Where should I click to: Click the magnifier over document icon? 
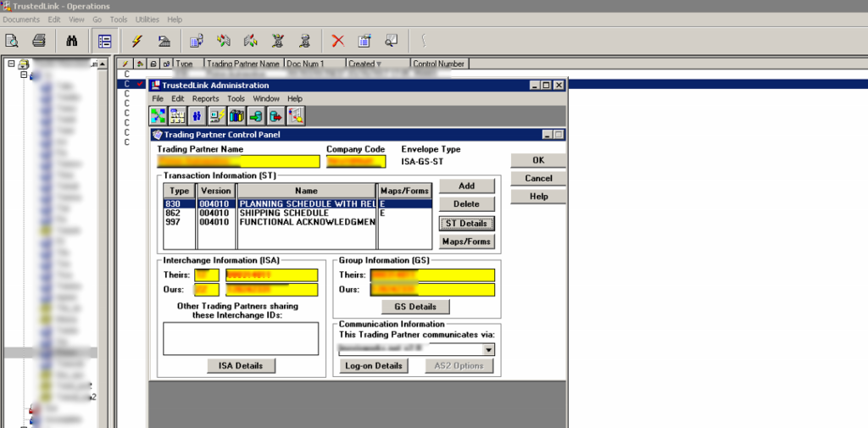392,41
